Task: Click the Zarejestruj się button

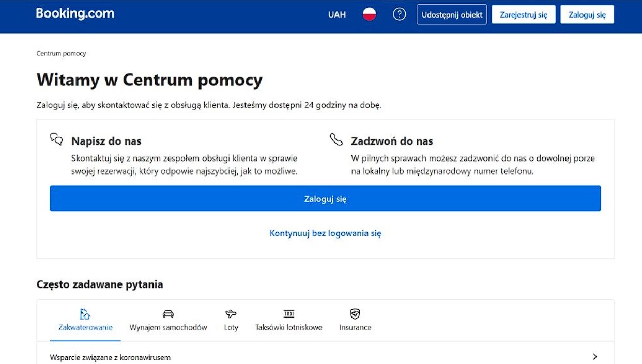Action: pyautogui.click(x=524, y=14)
